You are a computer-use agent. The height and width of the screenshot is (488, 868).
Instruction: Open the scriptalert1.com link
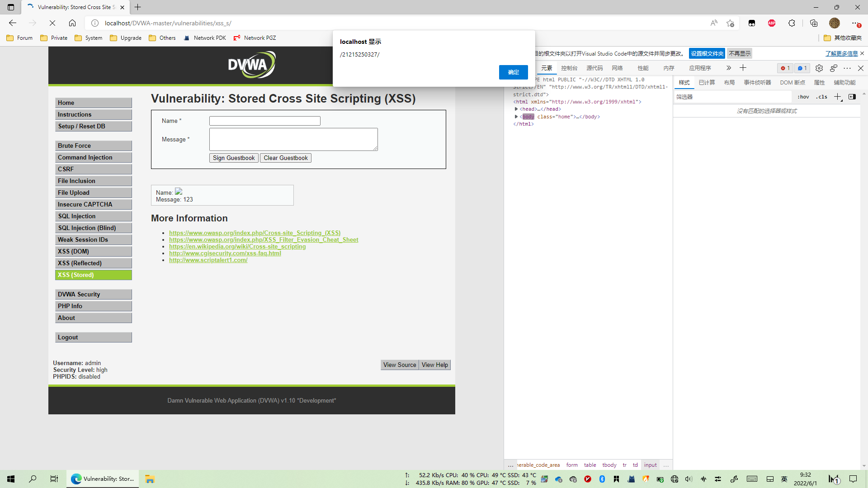[208, 260]
